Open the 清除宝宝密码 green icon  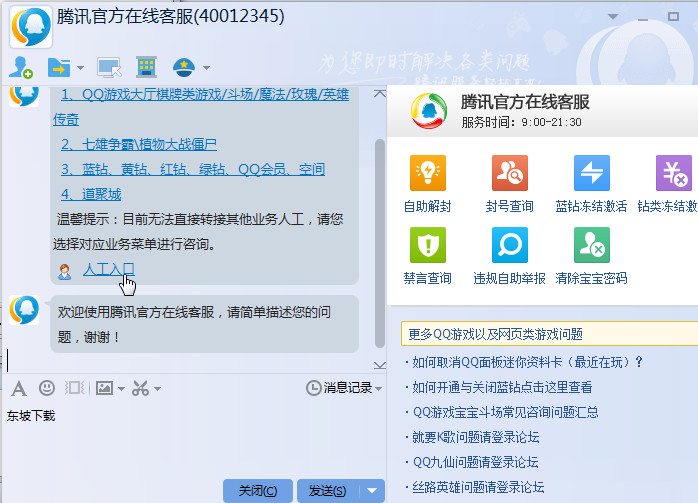click(x=592, y=245)
